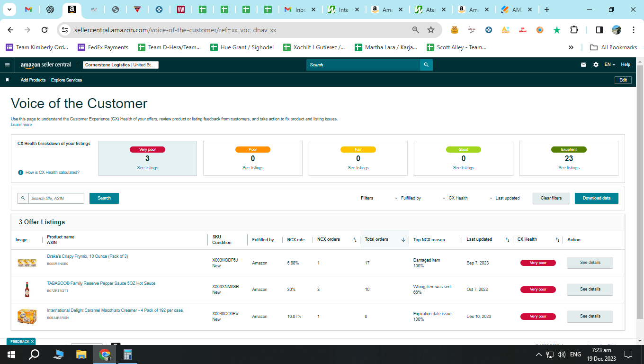The width and height of the screenshot is (644, 364).
Task: Click the magnifier icon in title search box
Action: (23, 199)
